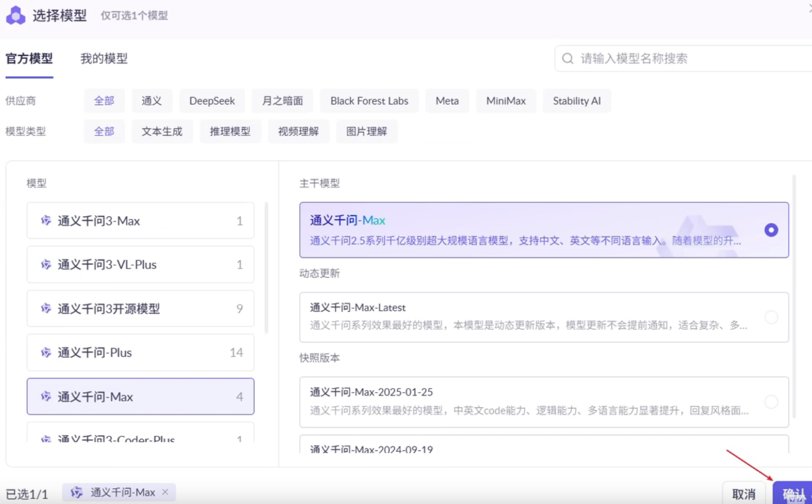This screenshot has width=812, height=504.
Task: Click the 确认 button
Action: 793,493
